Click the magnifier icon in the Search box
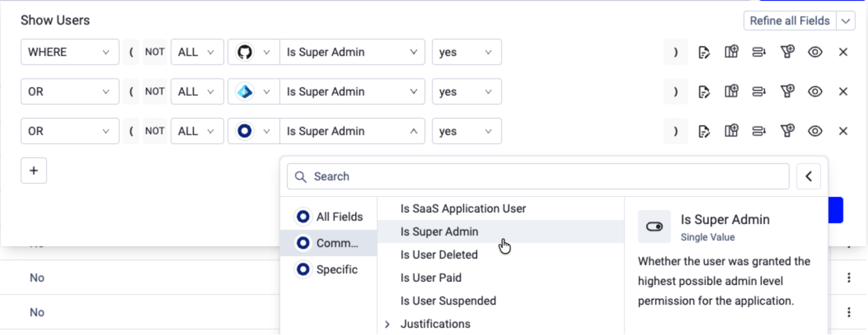This screenshot has width=868, height=335. 300,177
